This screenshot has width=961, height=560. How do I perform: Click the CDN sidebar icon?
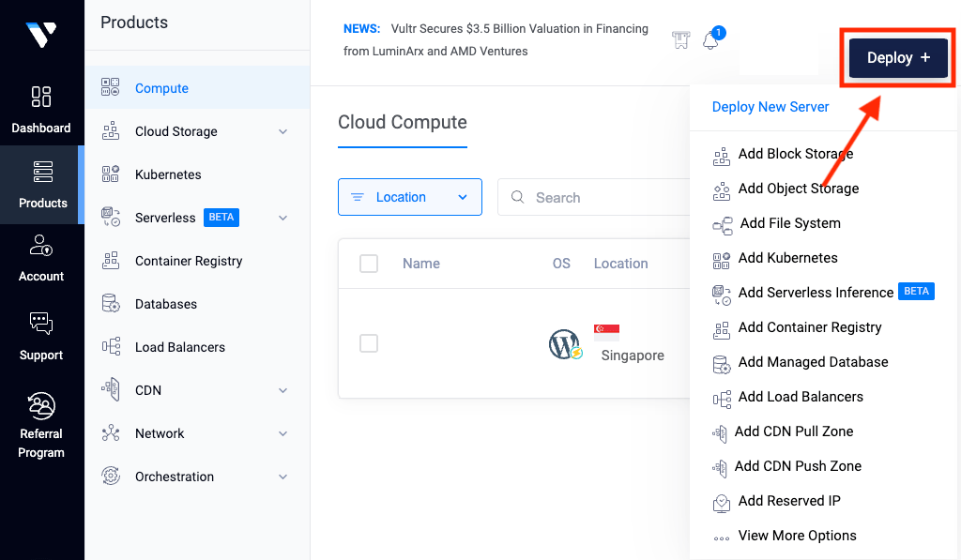click(111, 389)
